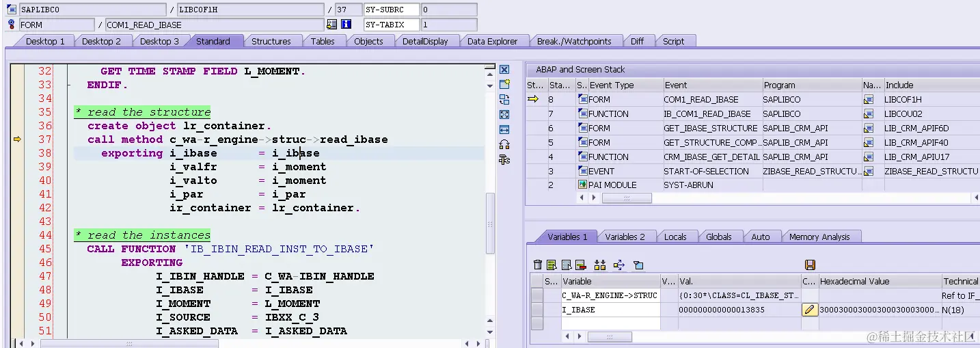Click the FUNCTION icon in stack row 7
The image size is (980, 348).
tap(583, 113)
